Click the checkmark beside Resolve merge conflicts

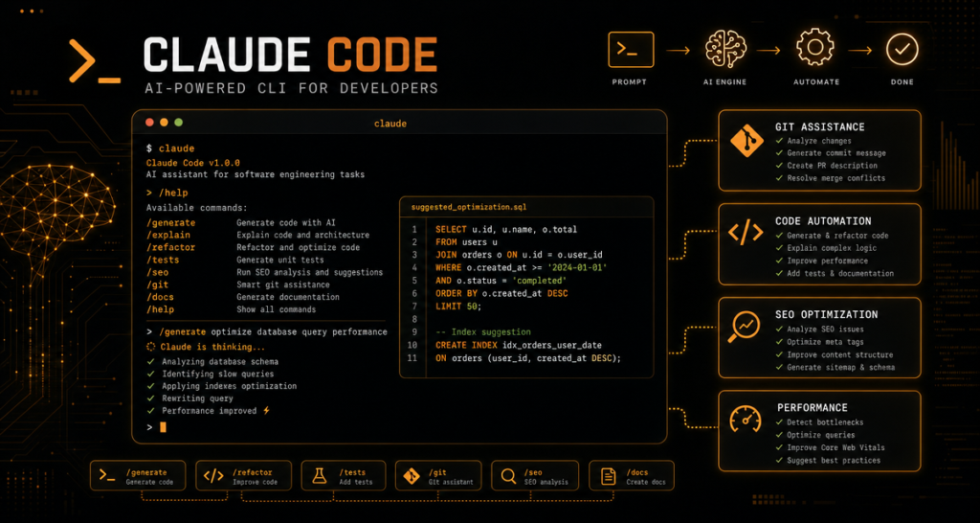coord(779,178)
